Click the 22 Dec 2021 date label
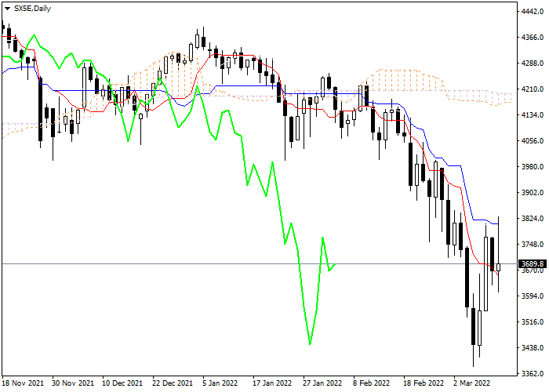The height and width of the screenshot is (392, 549). pyautogui.click(x=172, y=383)
